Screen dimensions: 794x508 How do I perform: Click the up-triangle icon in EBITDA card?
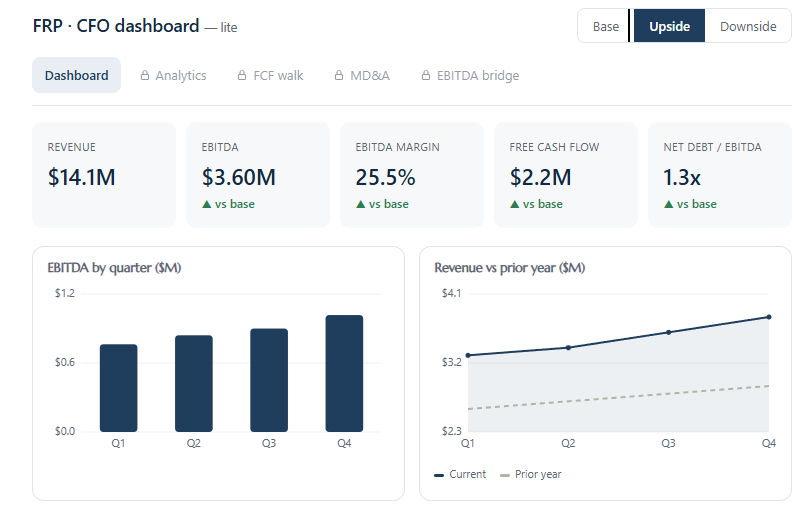[x=207, y=204]
